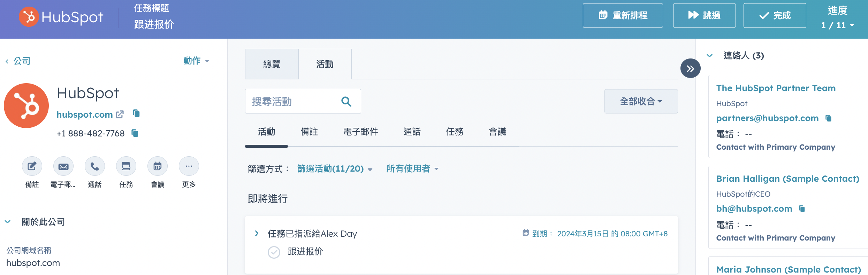This screenshot has width=868, height=275.
Task: Click HubSpot company name heading
Action: pyautogui.click(x=88, y=93)
